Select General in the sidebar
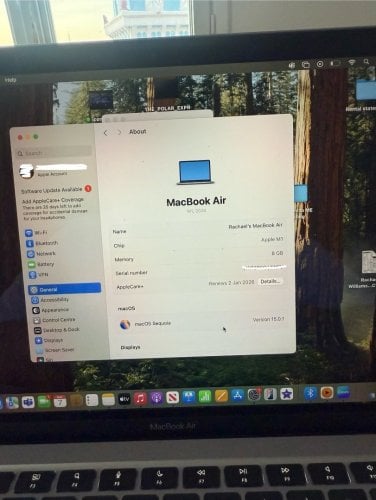 (x=65, y=289)
